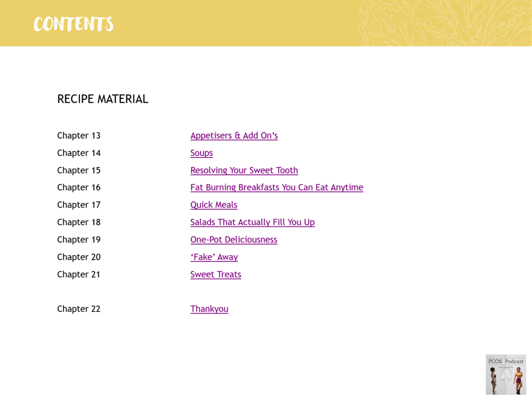Open the Thankyou chapter link
532x400 pixels.
coord(209,309)
